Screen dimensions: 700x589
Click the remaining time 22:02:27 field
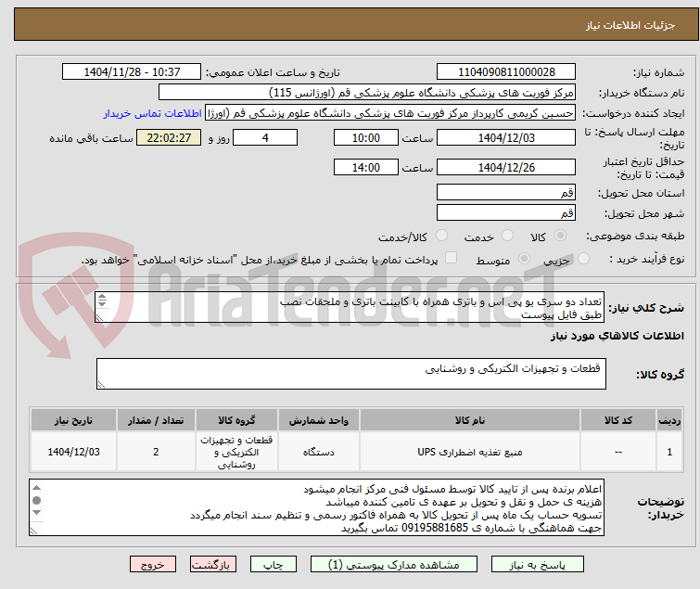[169, 137]
